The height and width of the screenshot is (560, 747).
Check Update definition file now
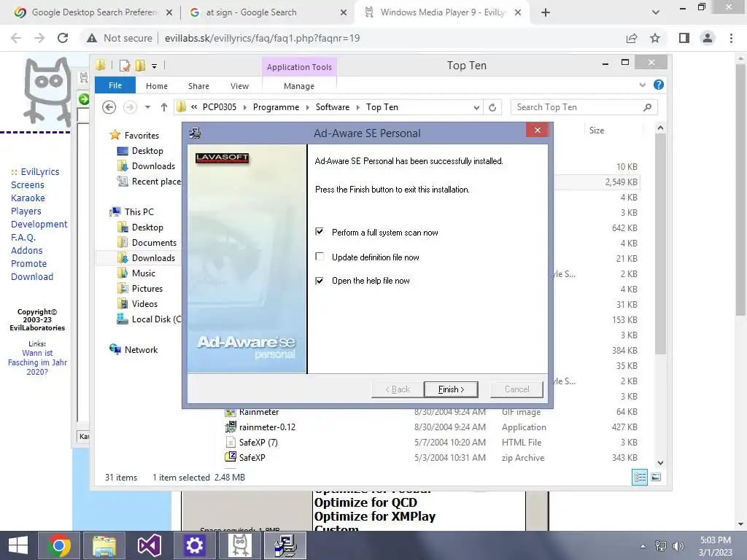[320, 257]
